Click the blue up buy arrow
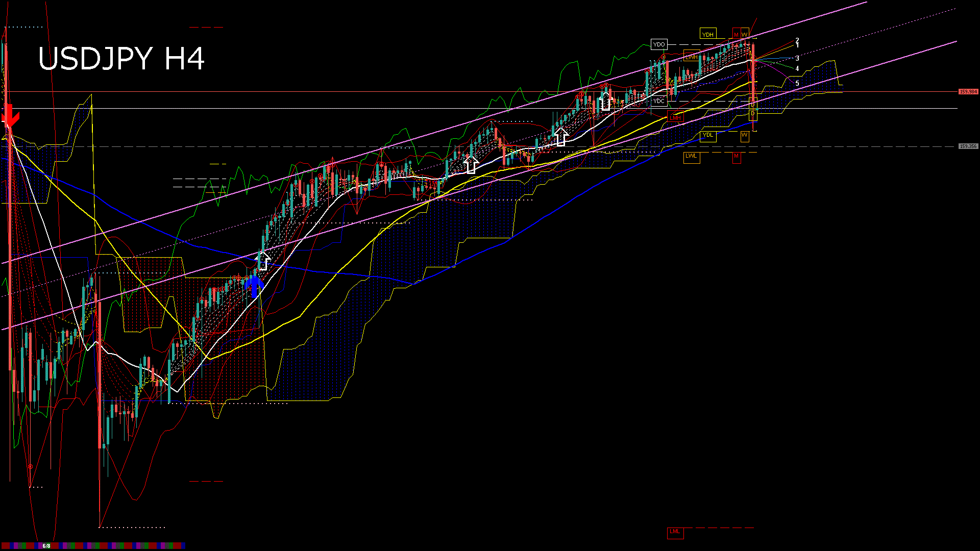Image resolution: width=980 pixels, height=551 pixels. pos(254,286)
